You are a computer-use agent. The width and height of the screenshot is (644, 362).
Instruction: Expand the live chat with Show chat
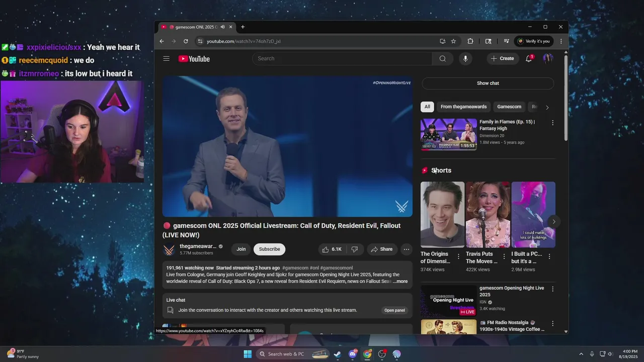pos(488,83)
